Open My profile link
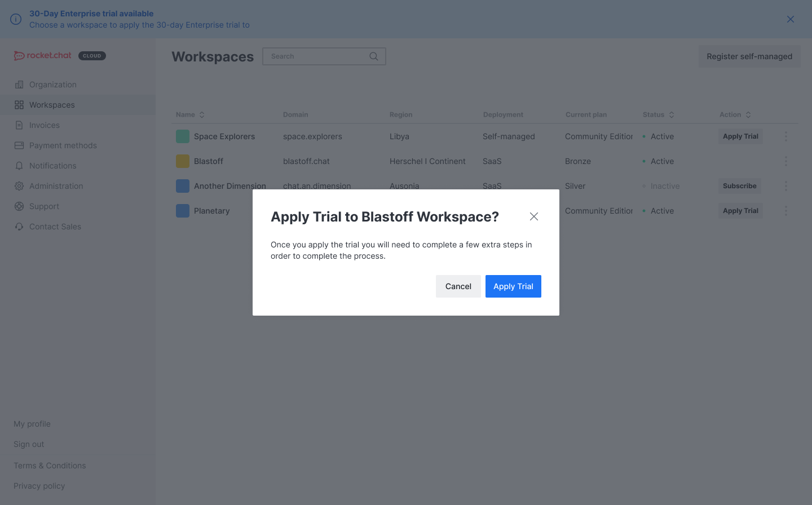This screenshot has width=812, height=505. [32, 424]
